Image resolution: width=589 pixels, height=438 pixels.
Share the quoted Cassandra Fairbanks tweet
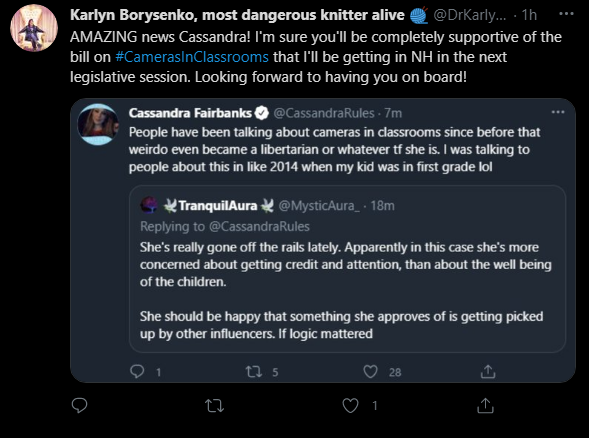pos(488,372)
